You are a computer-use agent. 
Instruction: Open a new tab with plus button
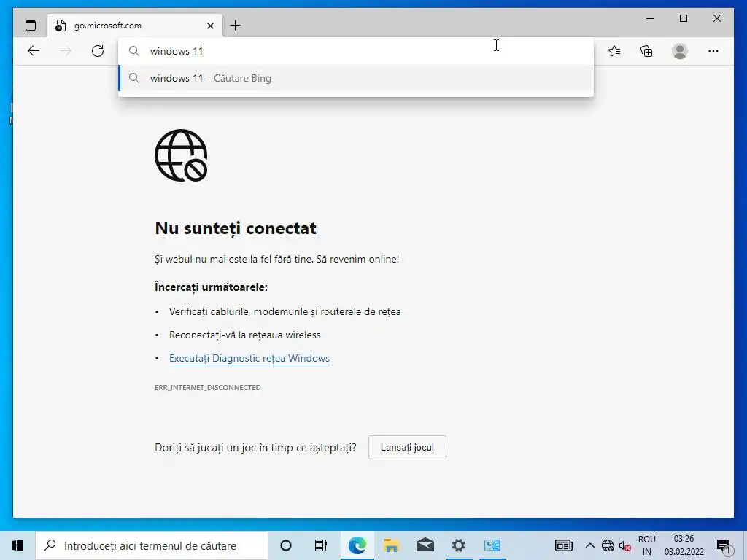click(236, 26)
